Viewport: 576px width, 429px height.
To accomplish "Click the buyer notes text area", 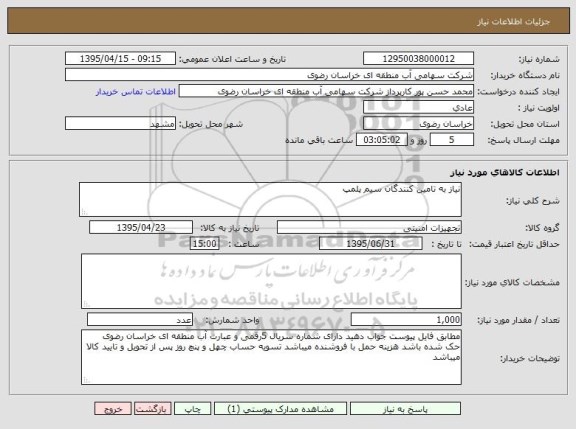I will (x=271, y=357).
